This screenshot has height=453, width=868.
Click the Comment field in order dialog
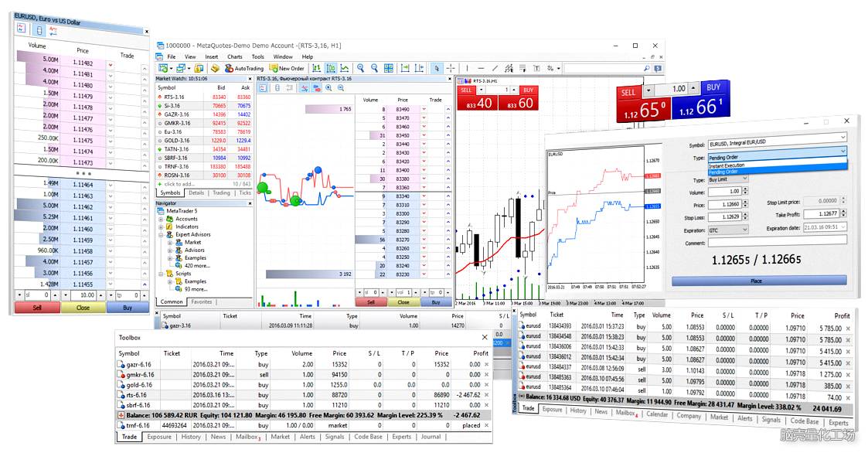tap(778, 241)
